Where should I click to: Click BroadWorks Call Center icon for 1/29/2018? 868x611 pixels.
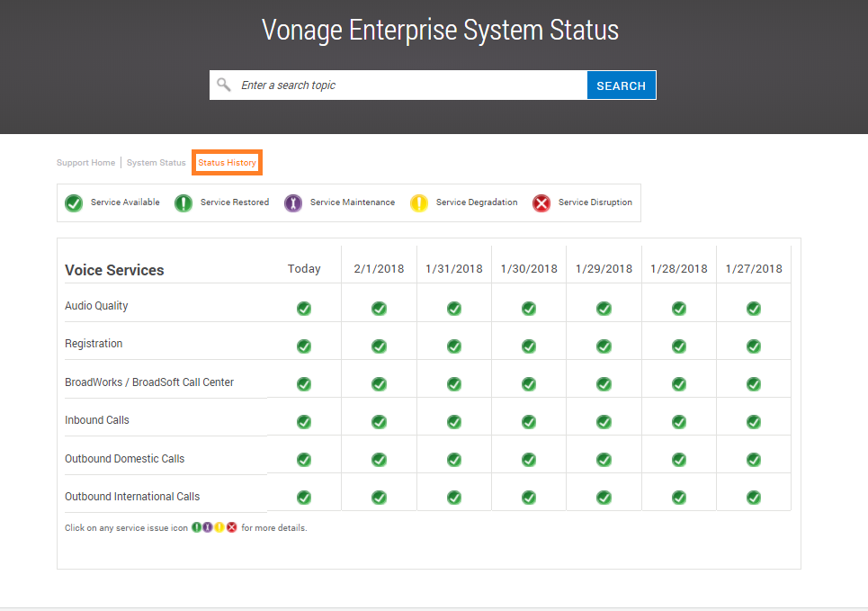(x=604, y=384)
